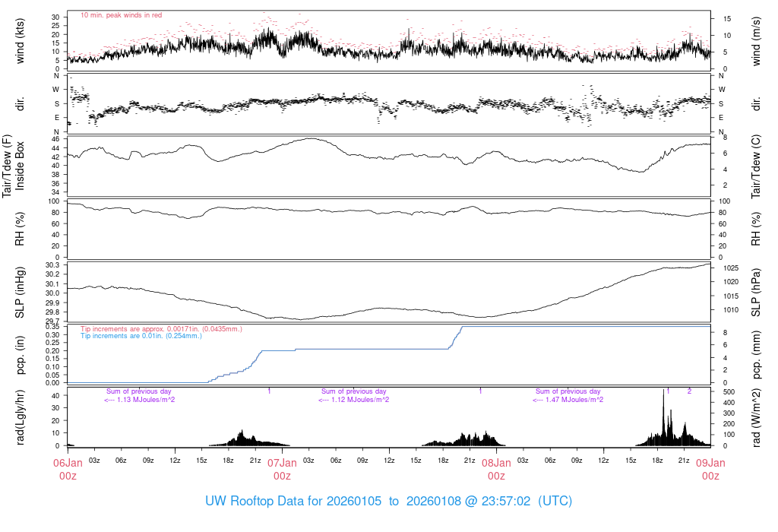Select the "38" Fahrenheit tick label
This screenshot has width=778, height=532.
55,175
